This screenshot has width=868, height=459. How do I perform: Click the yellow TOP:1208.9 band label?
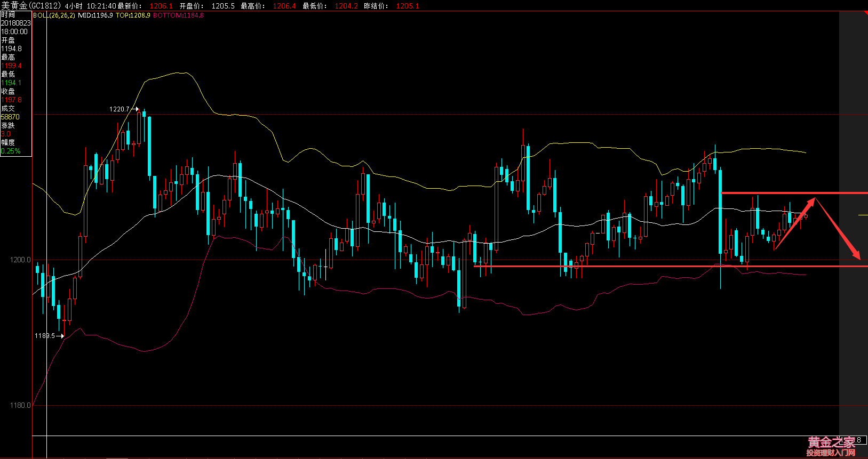click(133, 15)
